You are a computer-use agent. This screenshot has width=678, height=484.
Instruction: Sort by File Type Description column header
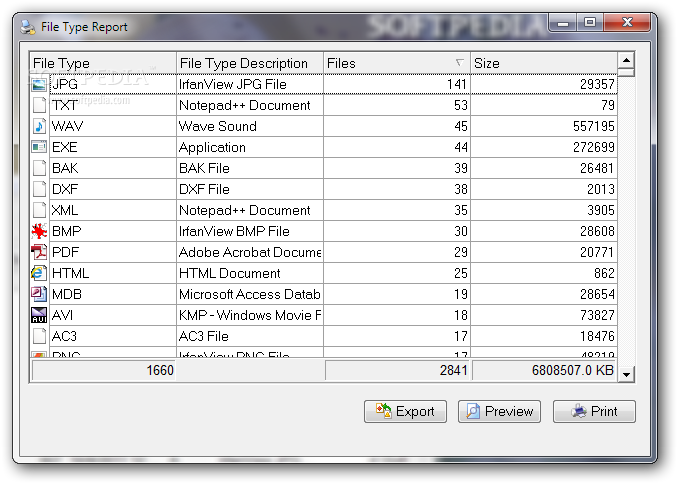click(250, 63)
